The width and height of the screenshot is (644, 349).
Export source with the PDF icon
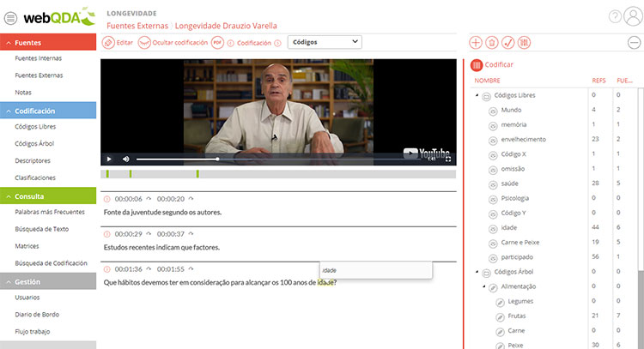point(217,43)
